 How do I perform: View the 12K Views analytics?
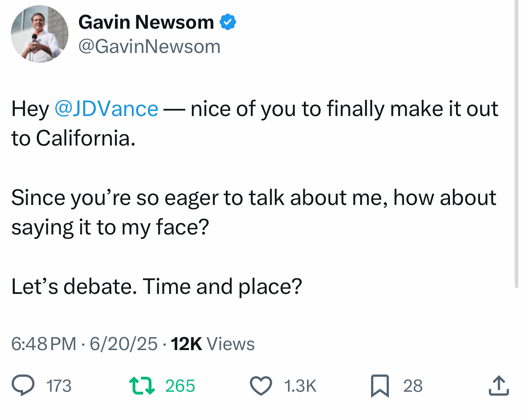click(212, 344)
